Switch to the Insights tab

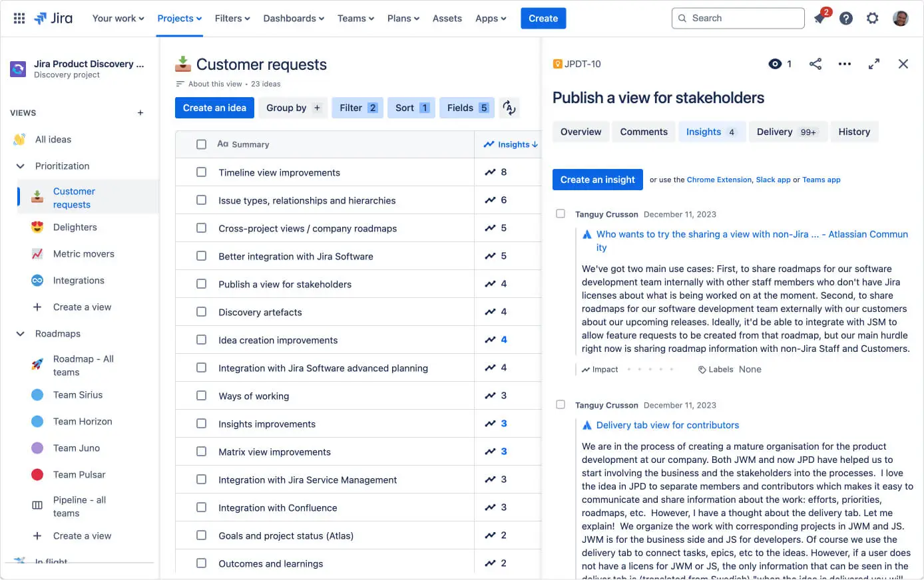(x=712, y=132)
